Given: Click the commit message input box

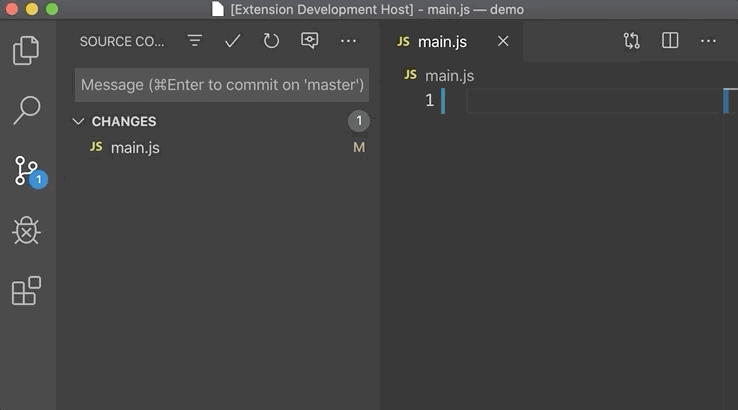Looking at the screenshot, I should click(x=222, y=85).
